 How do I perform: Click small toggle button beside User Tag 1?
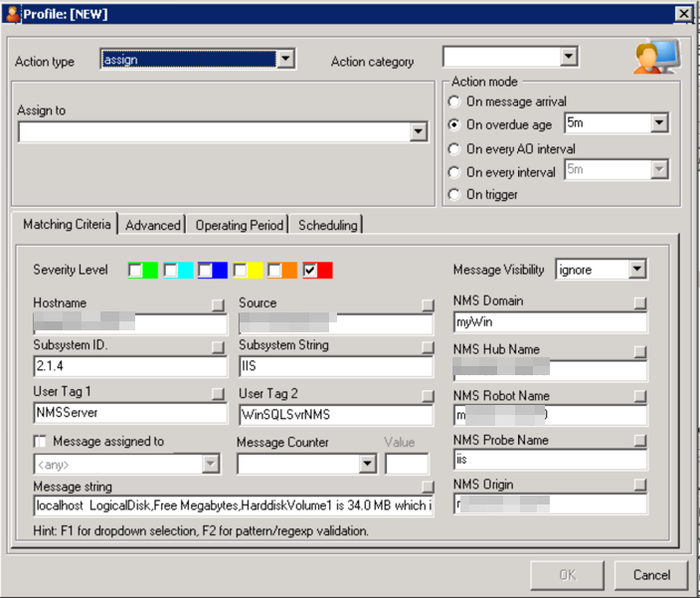[x=217, y=395]
